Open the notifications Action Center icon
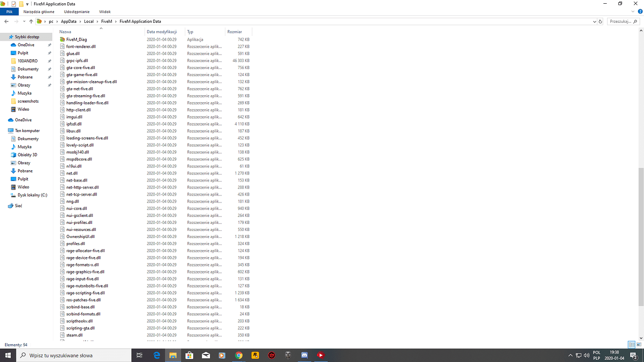 (633, 355)
